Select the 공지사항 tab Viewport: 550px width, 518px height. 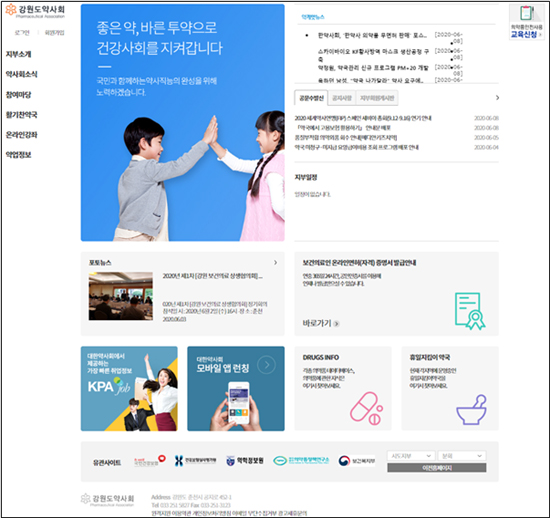pos(342,98)
